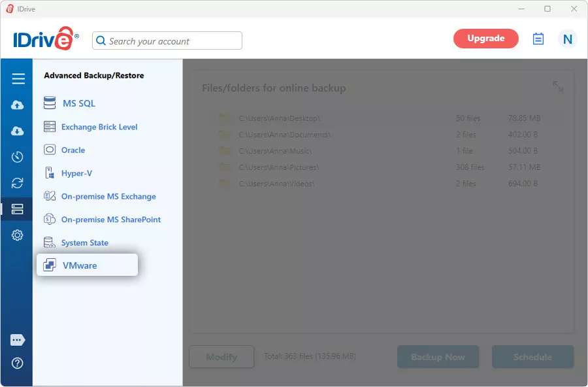
Task: Open the scheduler calendar icon beside Upgrade
Action: tap(538, 39)
